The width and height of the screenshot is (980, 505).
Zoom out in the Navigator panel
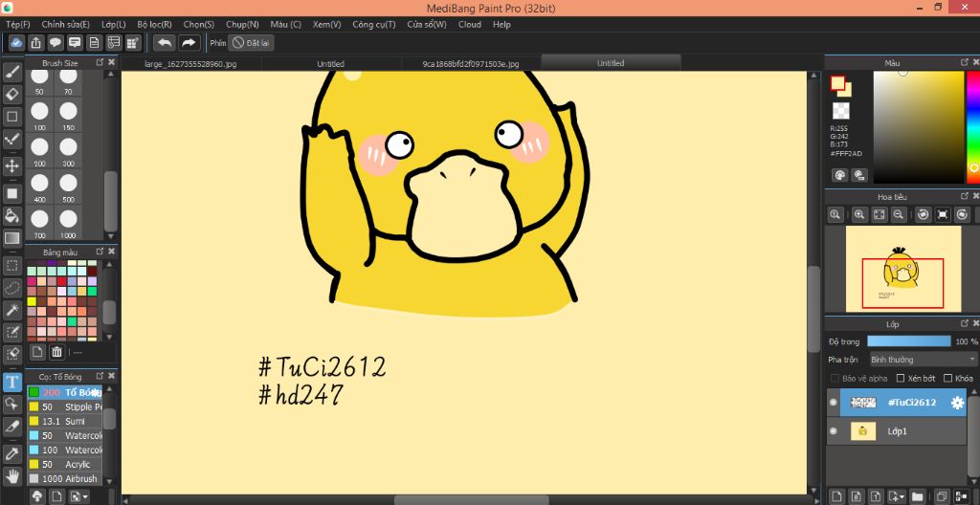(x=898, y=214)
